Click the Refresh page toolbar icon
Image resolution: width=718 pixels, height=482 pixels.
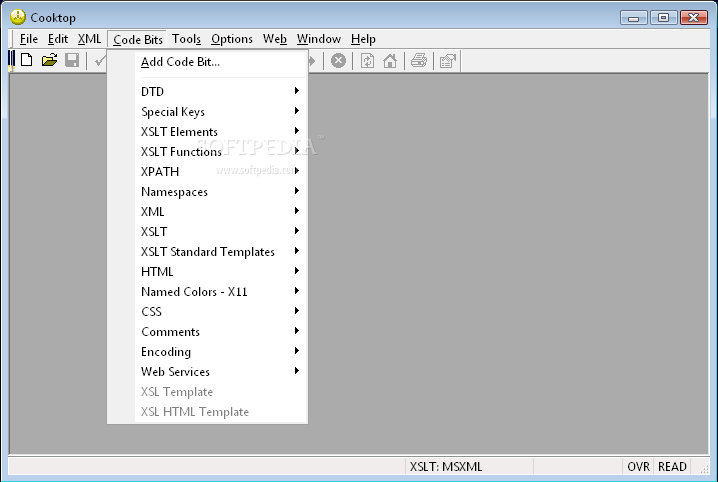367,60
